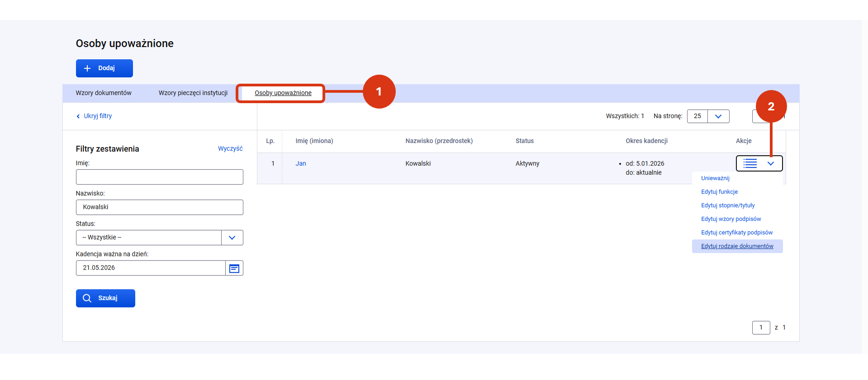Screen dimensions: 868x380
Task: Select Edytuj wzory podpisów option
Action: (x=731, y=219)
